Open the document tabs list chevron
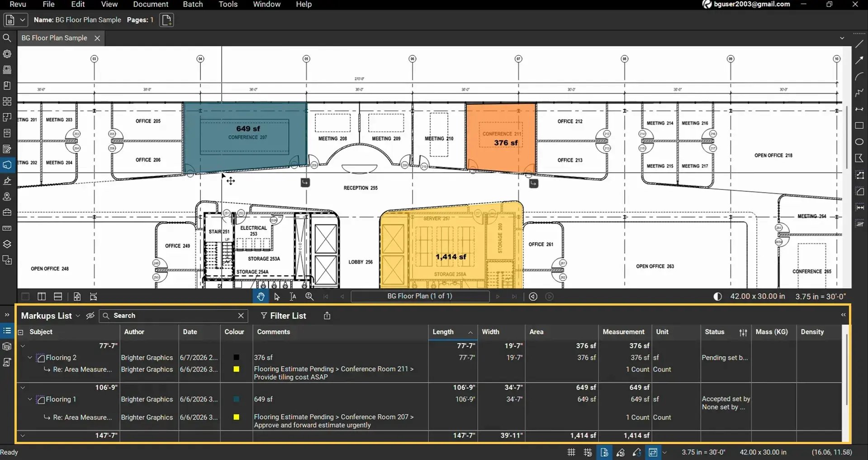 tap(842, 38)
